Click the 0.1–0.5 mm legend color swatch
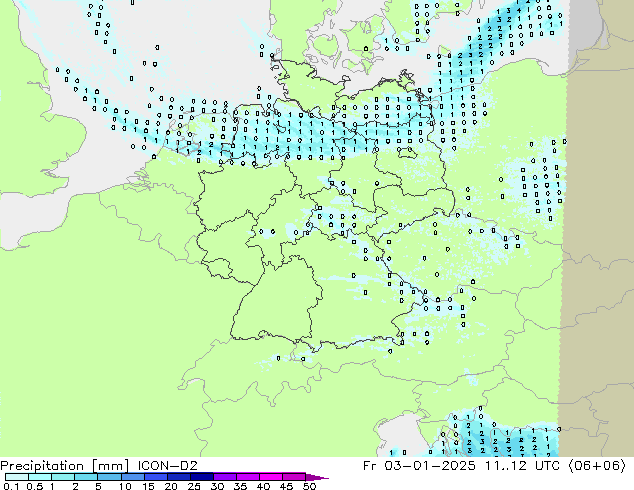This screenshot has height=490, width=634. coord(17,477)
